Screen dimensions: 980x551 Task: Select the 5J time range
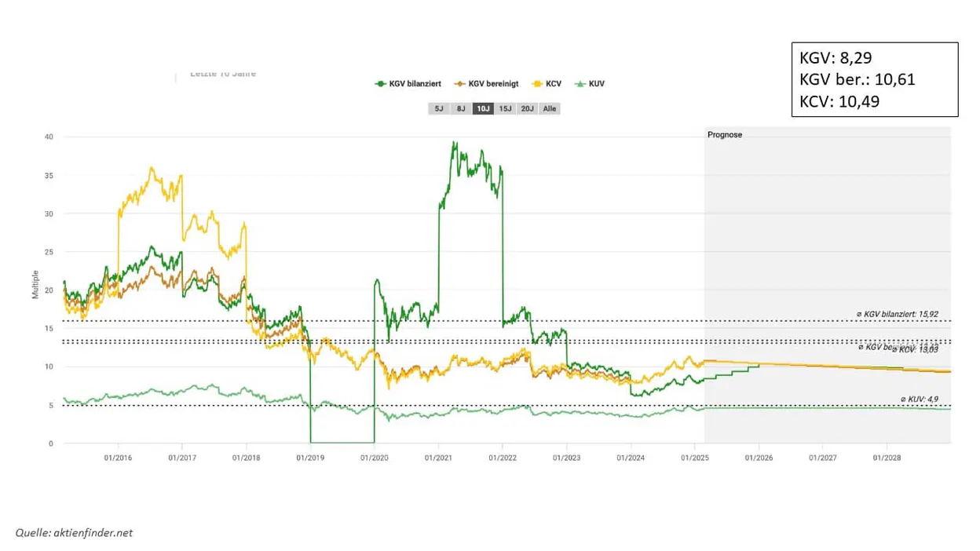pos(439,108)
